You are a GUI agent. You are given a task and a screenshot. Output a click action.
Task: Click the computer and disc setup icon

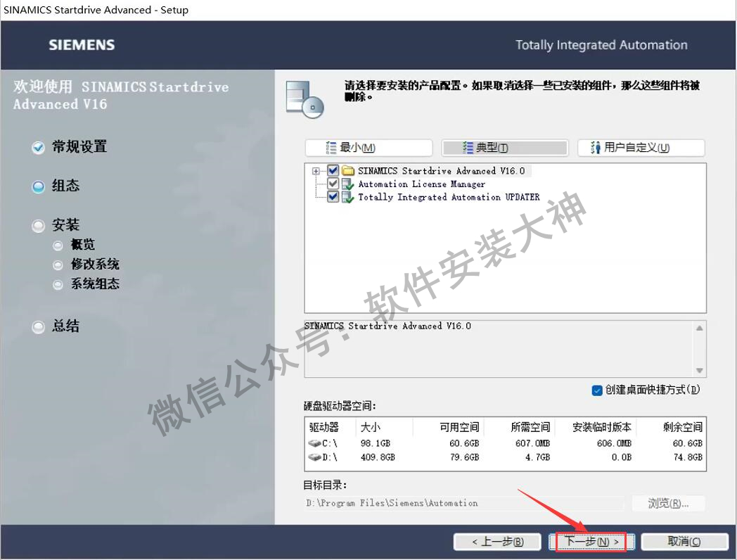click(305, 99)
